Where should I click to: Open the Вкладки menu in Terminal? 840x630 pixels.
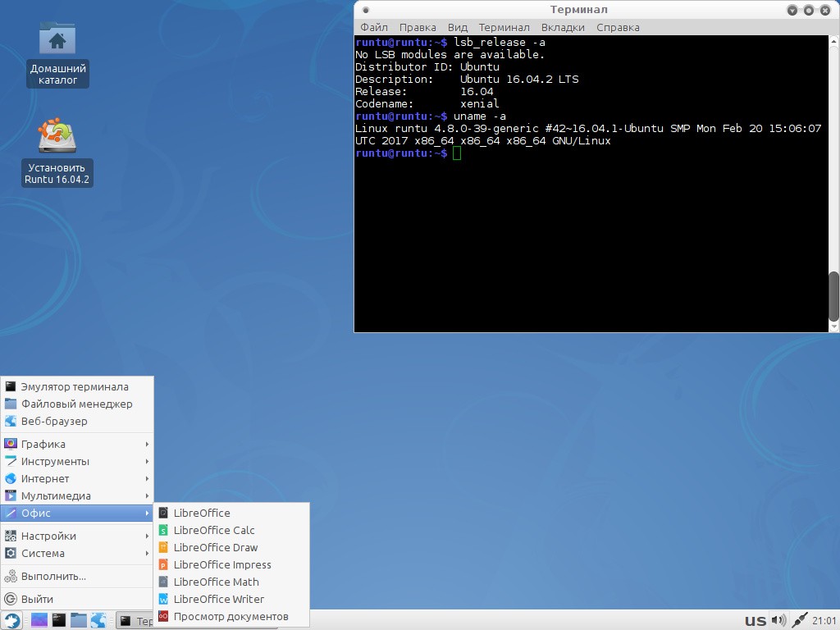563,27
